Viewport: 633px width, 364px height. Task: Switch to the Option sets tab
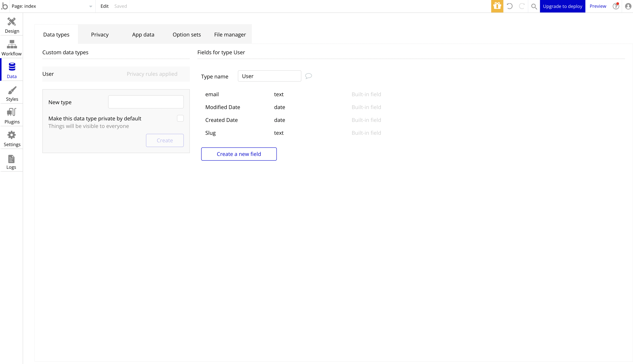(x=187, y=35)
